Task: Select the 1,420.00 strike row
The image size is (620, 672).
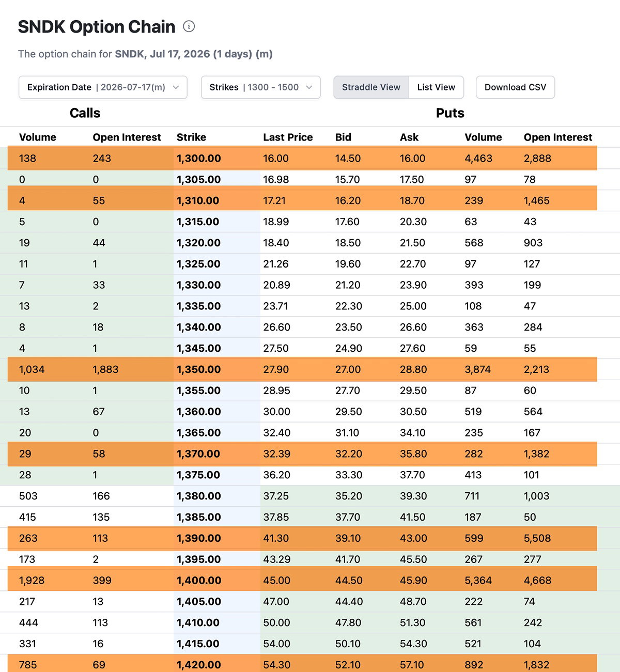Action: click(302, 664)
